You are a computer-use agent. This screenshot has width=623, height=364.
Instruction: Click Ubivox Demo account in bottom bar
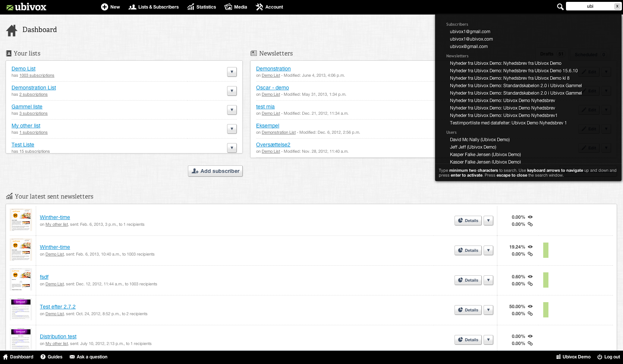(x=573, y=357)
